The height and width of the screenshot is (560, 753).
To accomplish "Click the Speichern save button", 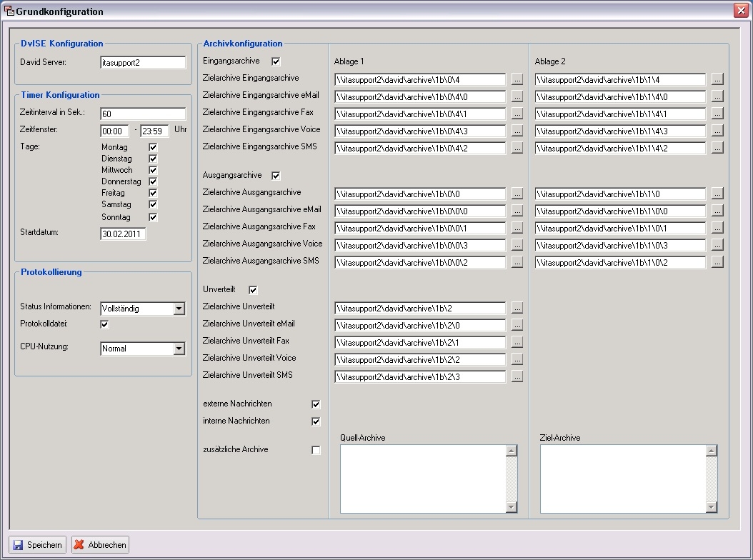I will click(x=38, y=544).
